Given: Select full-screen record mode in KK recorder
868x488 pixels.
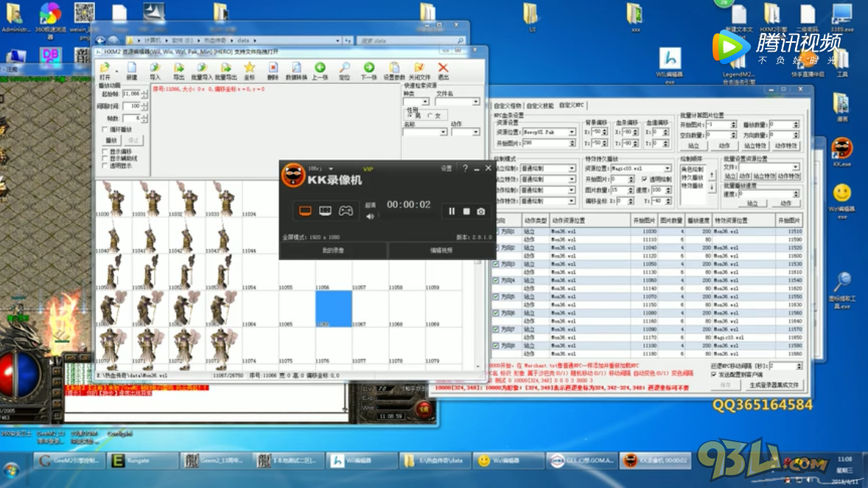Looking at the screenshot, I should point(305,211).
